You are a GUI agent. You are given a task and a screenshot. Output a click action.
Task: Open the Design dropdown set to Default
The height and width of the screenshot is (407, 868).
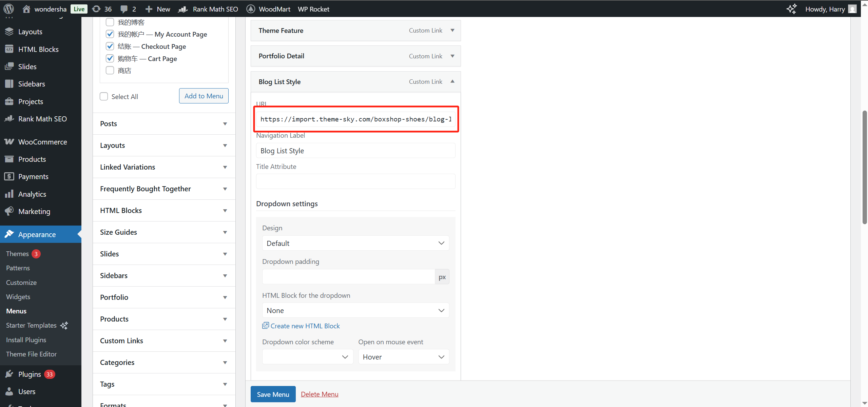[355, 243]
